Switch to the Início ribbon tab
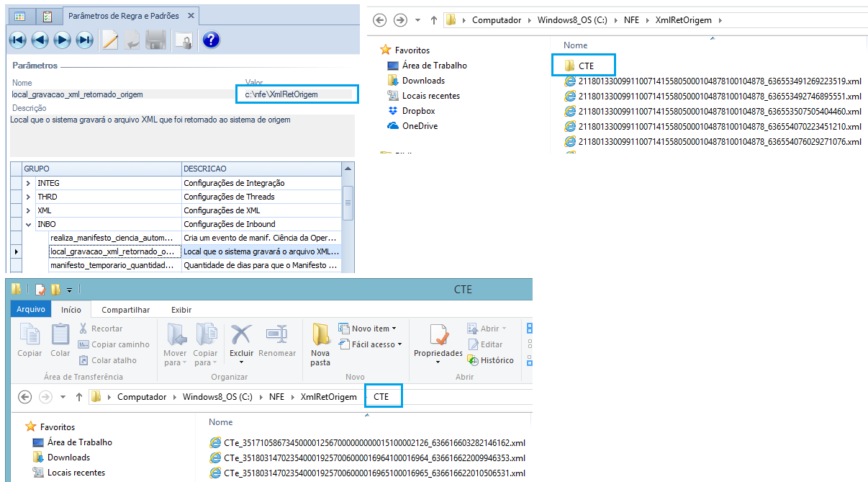The image size is (868, 482). point(71,310)
